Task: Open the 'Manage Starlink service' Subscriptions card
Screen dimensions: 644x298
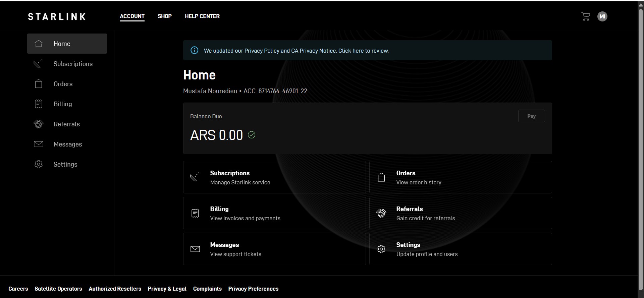Action: point(274,177)
